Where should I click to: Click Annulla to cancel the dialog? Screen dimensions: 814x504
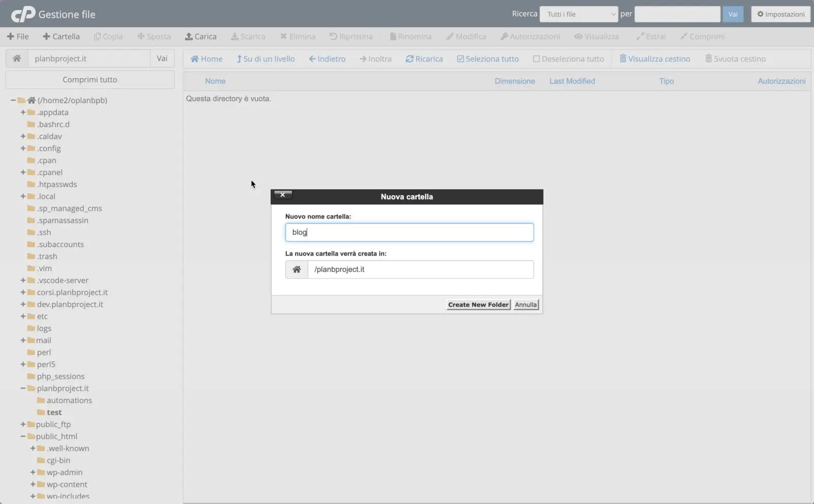tap(526, 305)
